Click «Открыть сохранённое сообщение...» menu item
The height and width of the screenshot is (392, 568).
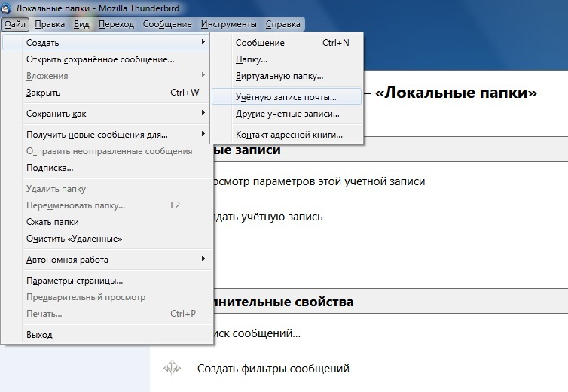(100, 59)
